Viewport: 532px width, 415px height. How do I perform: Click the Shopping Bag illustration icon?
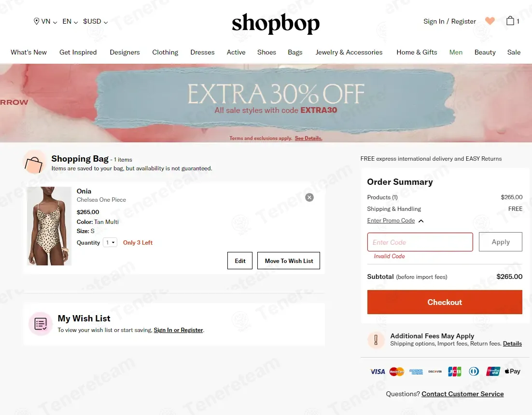point(34,163)
